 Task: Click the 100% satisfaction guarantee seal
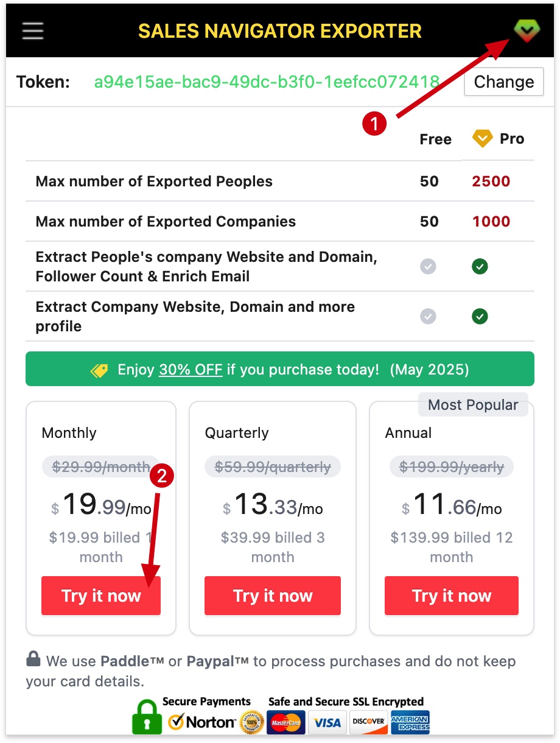251,722
